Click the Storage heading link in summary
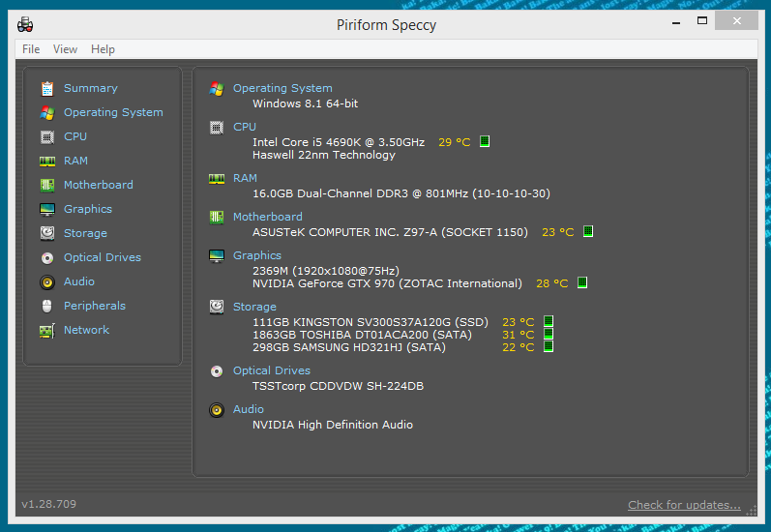 coord(254,307)
